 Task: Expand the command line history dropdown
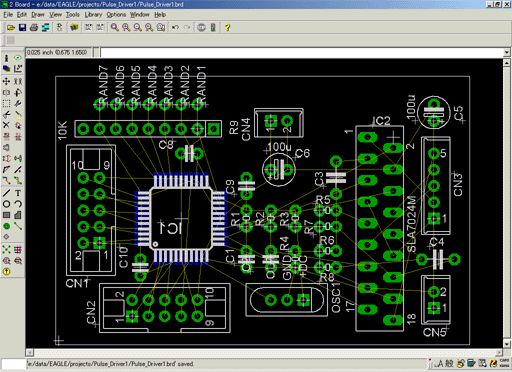[507, 52]
